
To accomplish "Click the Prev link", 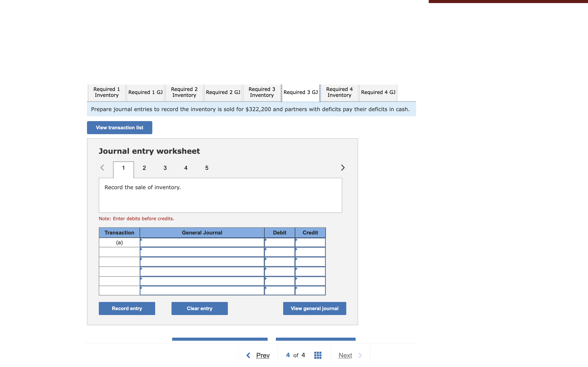I will [x=263, y=355].
